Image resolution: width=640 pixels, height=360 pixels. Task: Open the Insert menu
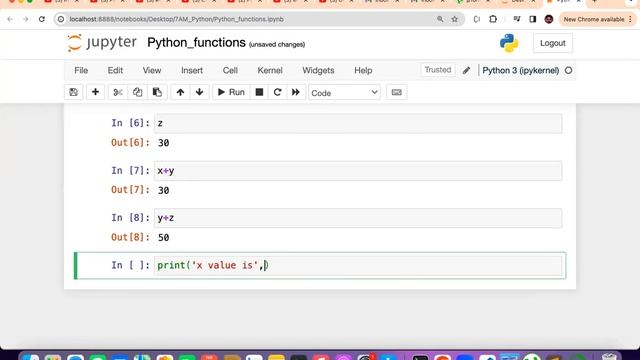[192, 70]
